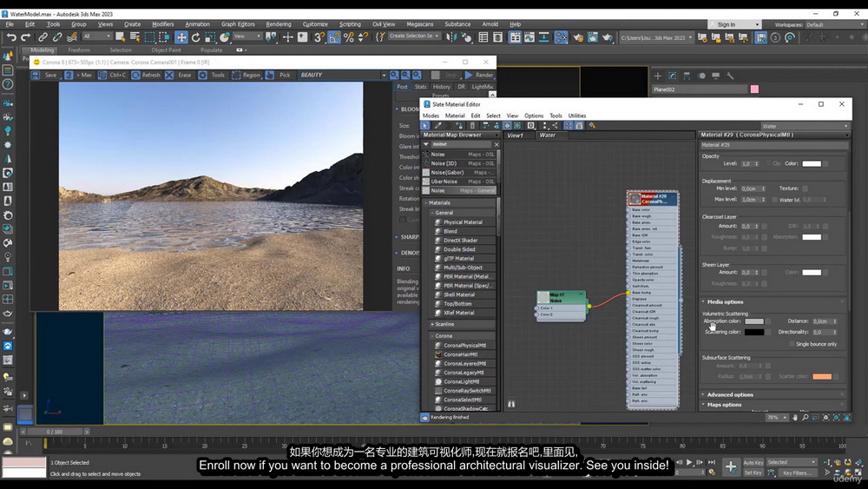
Task: Toggle the map button beside Sheen Amount
Action: pos(765,273)
